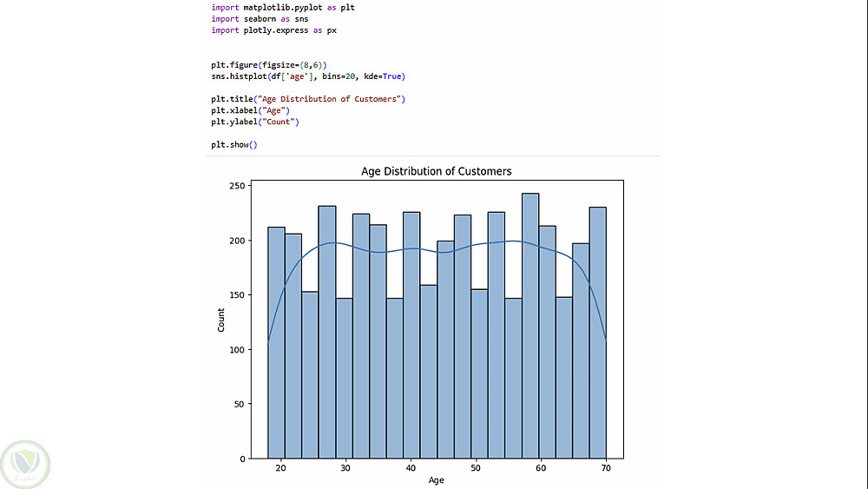Image resolution: width=868 pixels, height=489 pixels.
Task: Click the x-axis tick label 70
Action: click(606, 468)
